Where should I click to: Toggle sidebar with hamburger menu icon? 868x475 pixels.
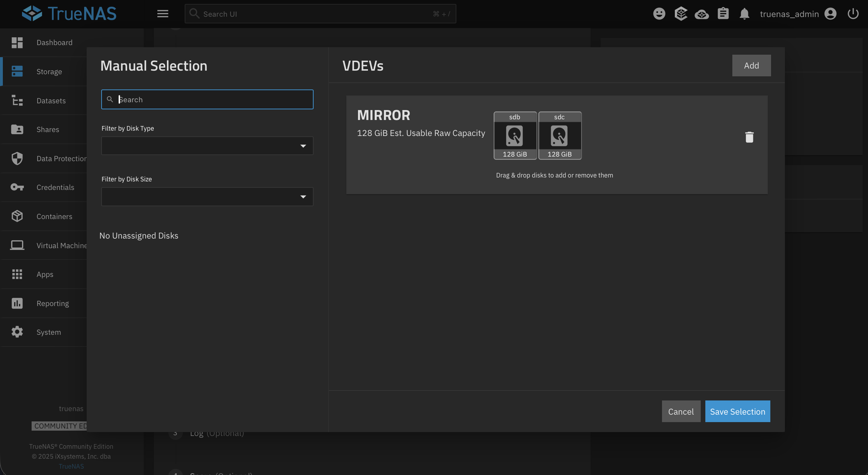pyautogui.click(x=163, y=14)
